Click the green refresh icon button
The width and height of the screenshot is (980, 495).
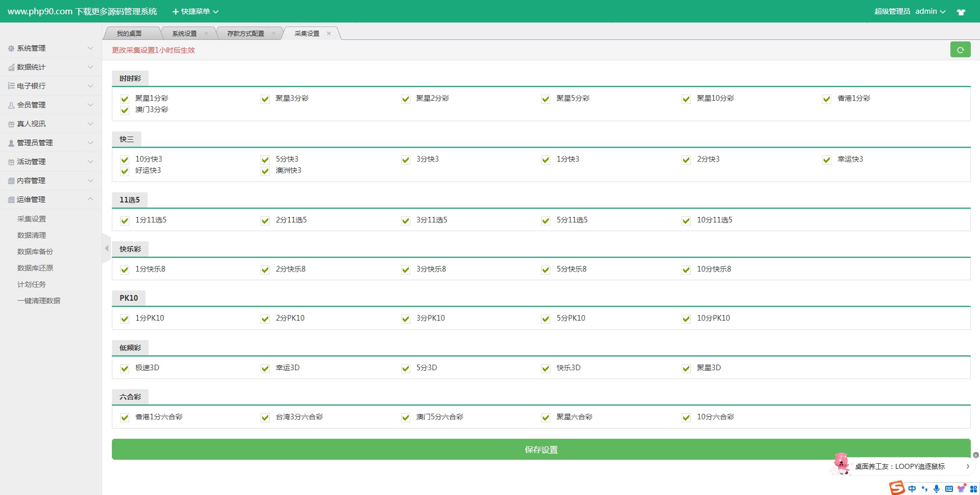pos(960,50)
